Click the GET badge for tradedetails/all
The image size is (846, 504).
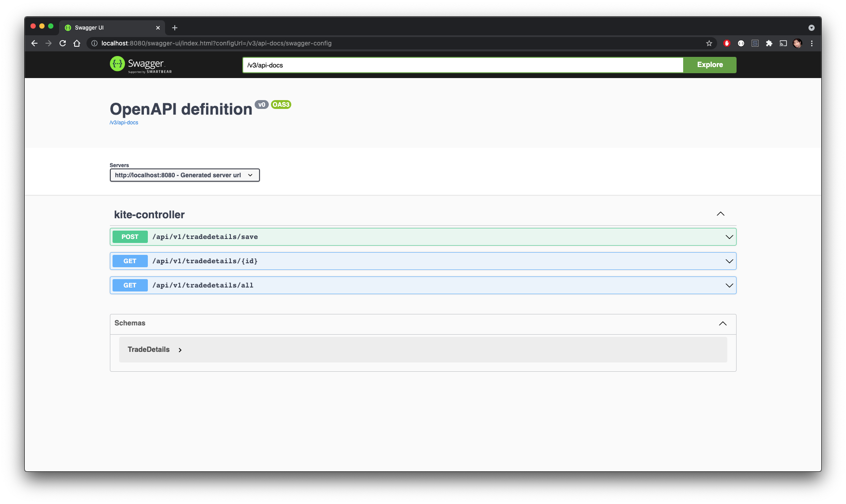[130, 285]
